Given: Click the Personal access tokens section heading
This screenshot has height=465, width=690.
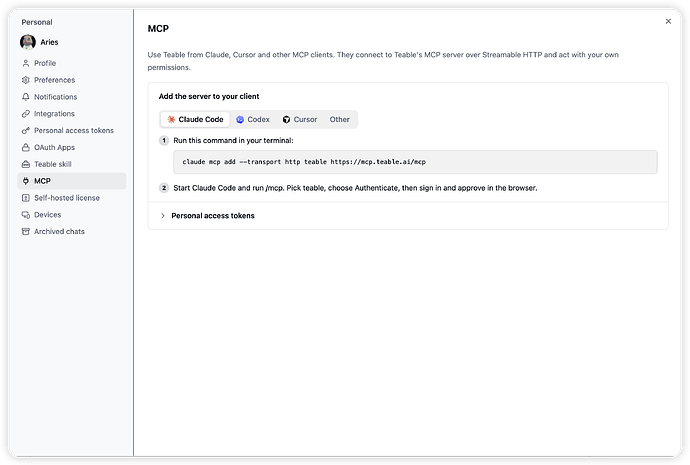Looking at the screenshot, I should click(x=213, y=216).
